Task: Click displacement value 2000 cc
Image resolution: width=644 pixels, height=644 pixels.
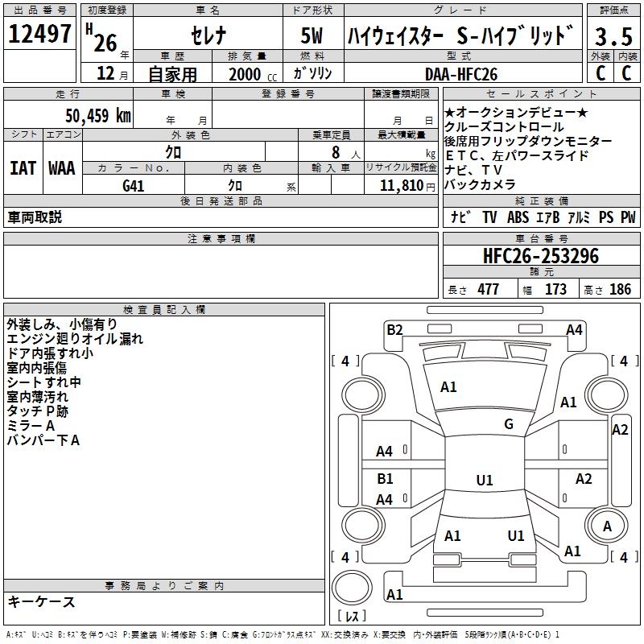Action: pos(253,74)
